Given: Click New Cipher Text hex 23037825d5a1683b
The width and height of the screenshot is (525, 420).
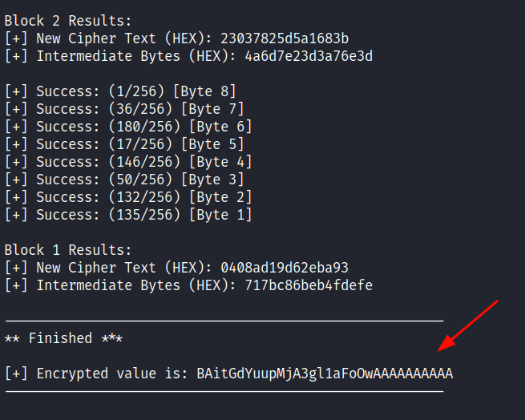Looking at the screenshot, I should coord(285,38).
